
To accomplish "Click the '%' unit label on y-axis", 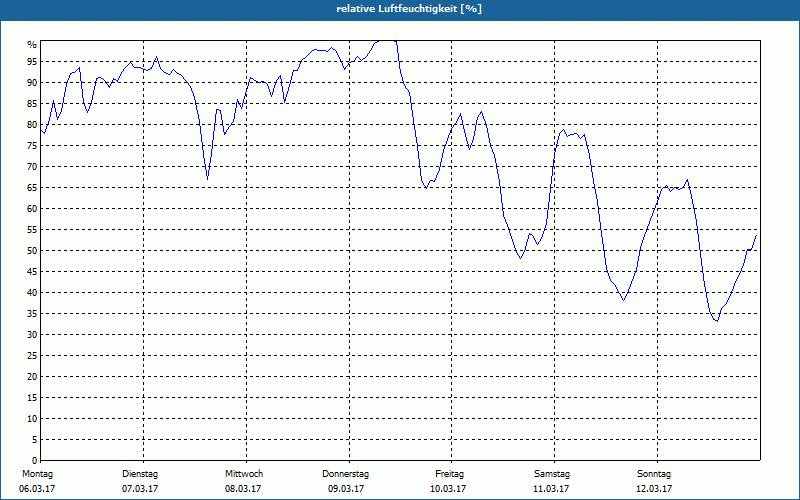I will coord(32,45).
